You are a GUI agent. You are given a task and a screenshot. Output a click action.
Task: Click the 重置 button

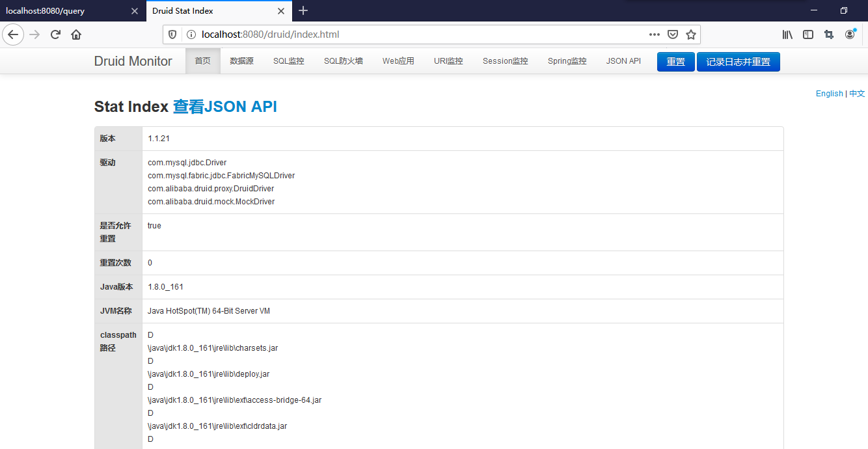(x=676, y=62)
